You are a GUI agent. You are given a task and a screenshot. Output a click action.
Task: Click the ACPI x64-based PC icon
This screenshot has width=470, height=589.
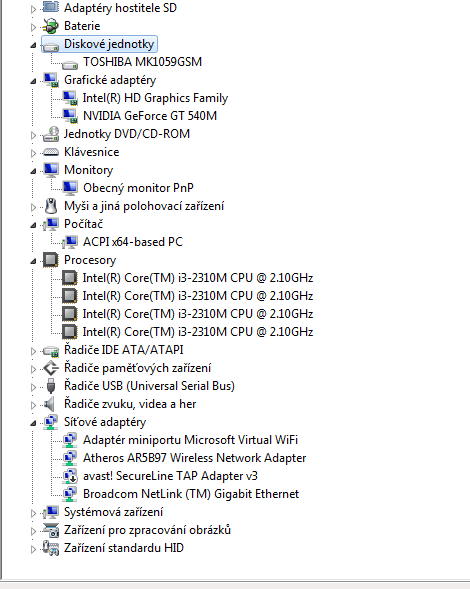[x=70, y=242]
